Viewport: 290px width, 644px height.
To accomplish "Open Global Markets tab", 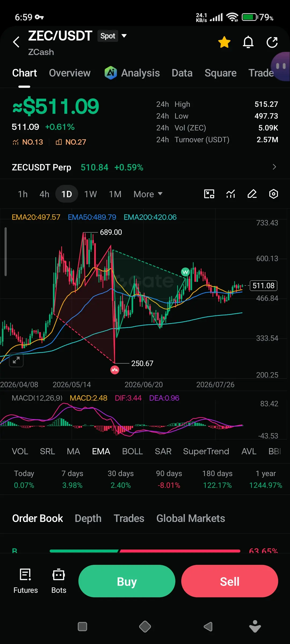I will click(x=191, y=518).
